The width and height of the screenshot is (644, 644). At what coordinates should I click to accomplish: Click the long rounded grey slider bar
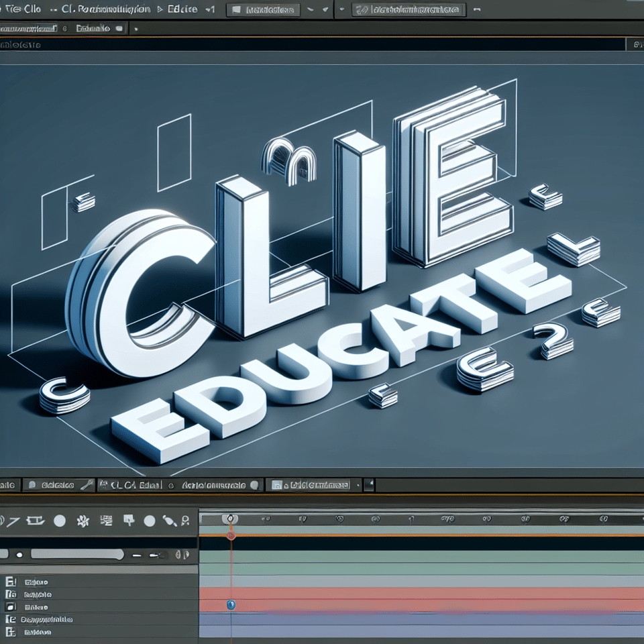point(78,555)
